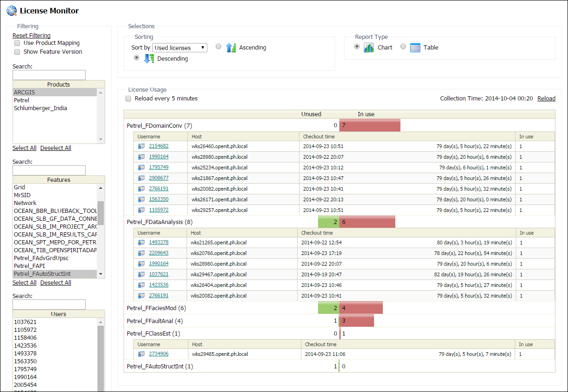Select Petrel in the Products list
The width and height of the screenshot is (568, 392).
(21, 100)
